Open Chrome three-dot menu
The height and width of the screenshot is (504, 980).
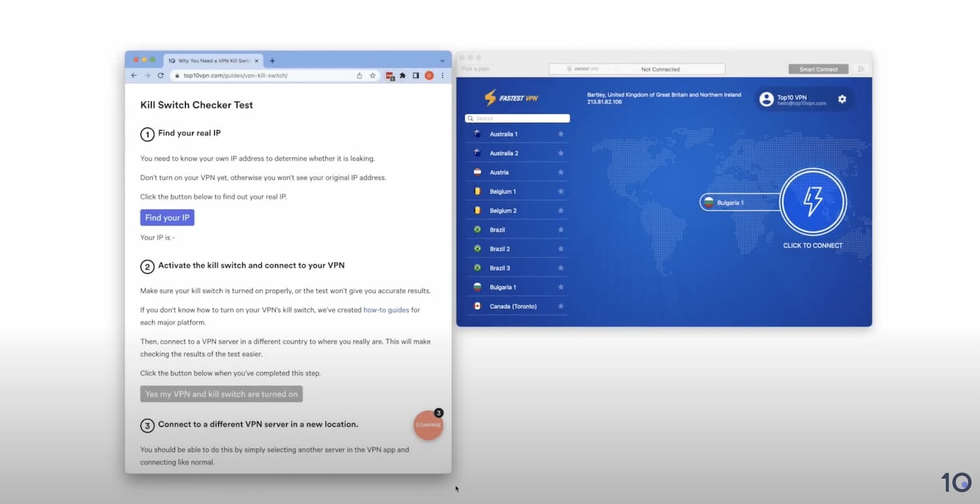pos(442,76)
